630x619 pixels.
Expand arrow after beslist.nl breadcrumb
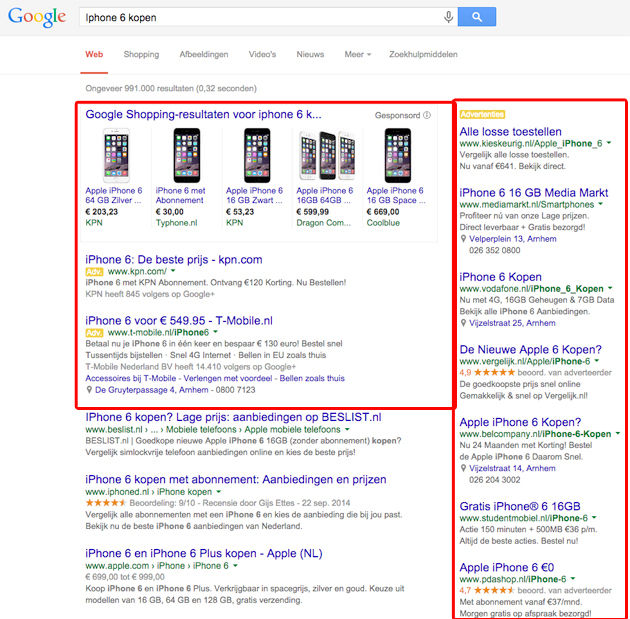347,429
